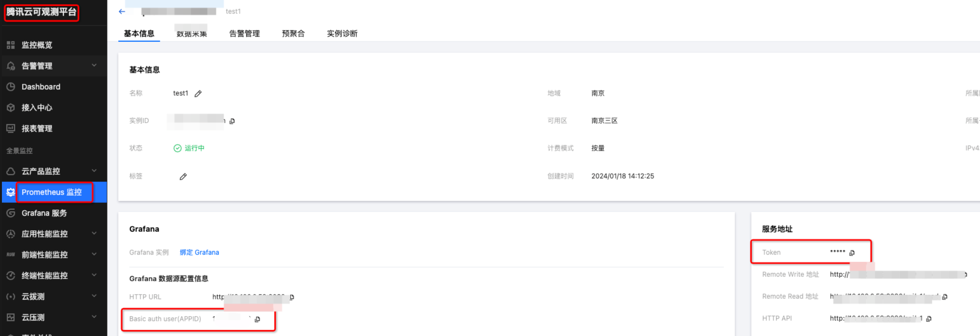Click the 云产品监控 cloud icon
980x336 pixels.
coord(11,171)
